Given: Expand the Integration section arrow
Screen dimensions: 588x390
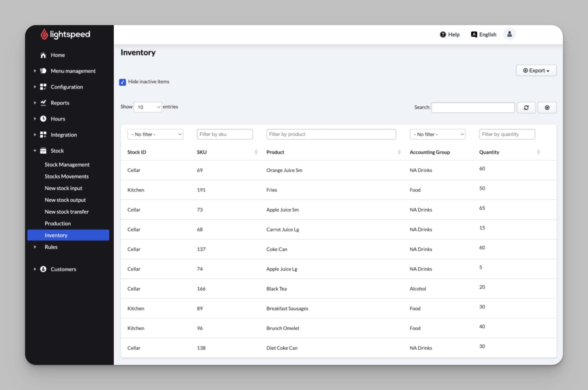Looking at the screenshot, I should coord(35,135).
